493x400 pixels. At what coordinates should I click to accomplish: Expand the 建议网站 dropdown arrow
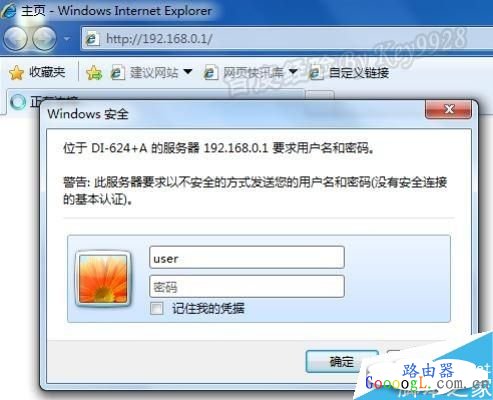click(188, 71)
